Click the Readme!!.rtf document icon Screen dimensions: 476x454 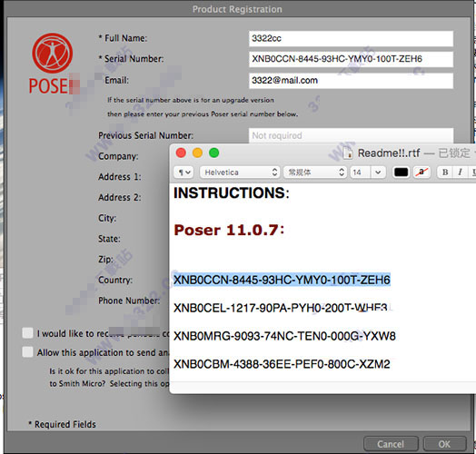[348, 153]
